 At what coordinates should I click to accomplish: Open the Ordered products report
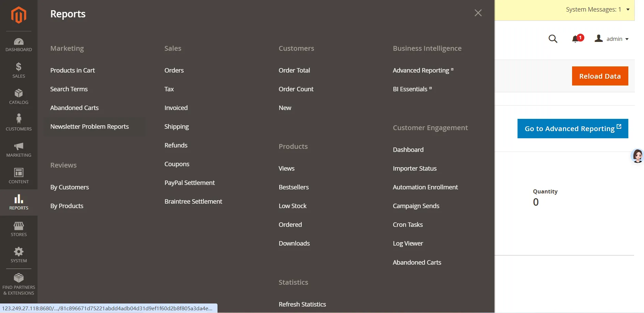pyautogui.click(x=290, y=225)
